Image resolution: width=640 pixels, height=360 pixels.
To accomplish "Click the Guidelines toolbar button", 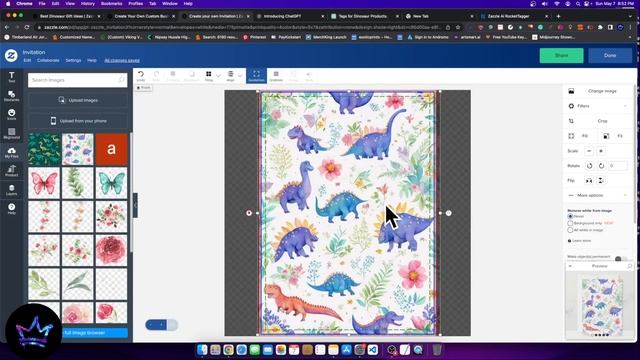I will pyautogui.click(x=256, y=76).
